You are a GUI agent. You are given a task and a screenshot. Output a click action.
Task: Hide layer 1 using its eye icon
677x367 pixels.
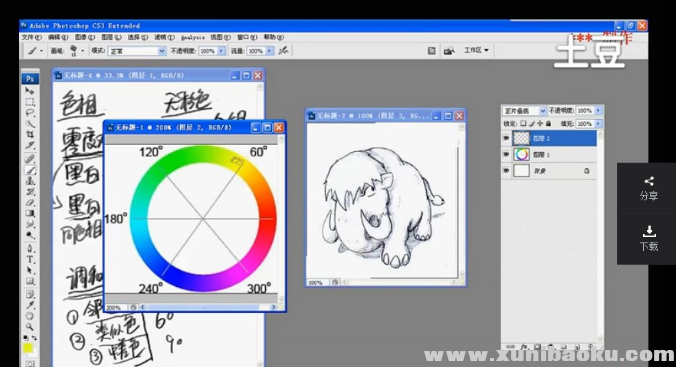(506, 155)
